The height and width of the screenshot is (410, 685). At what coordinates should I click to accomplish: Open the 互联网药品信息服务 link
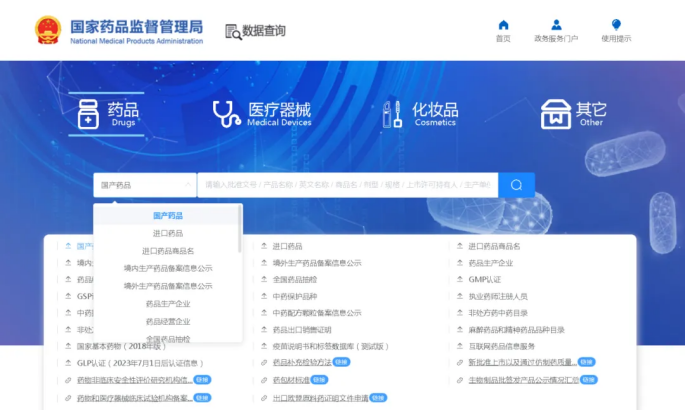tap(508, 346)
